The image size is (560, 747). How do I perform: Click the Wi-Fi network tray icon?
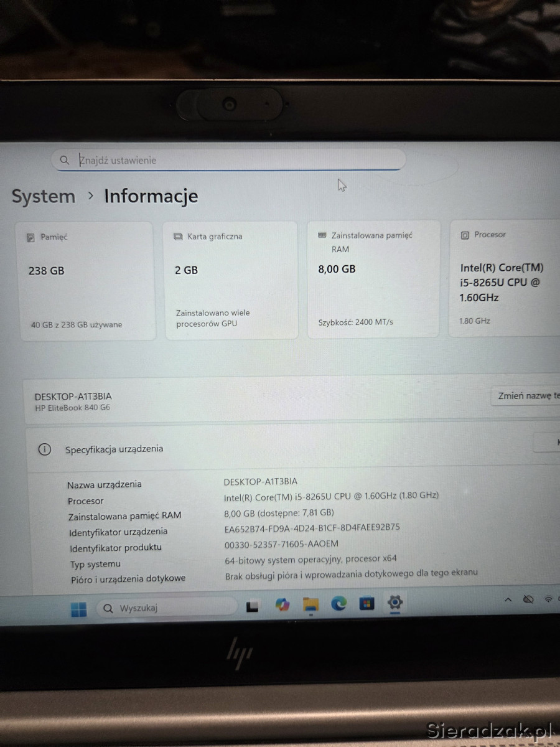pos(548,599)
